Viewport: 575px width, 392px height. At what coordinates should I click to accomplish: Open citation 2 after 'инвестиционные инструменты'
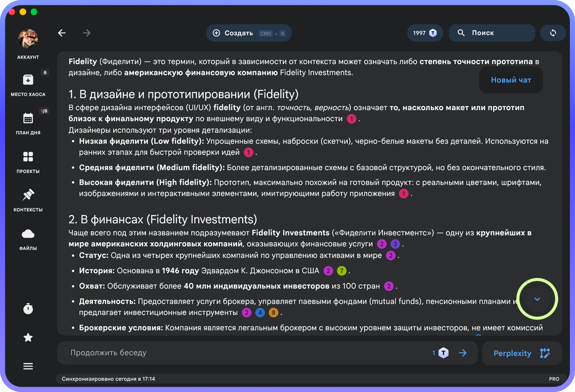pos(246,312)
